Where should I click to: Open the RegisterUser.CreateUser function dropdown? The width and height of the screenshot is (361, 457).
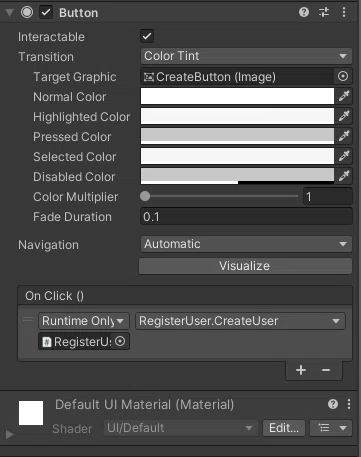tap(240, 321)
